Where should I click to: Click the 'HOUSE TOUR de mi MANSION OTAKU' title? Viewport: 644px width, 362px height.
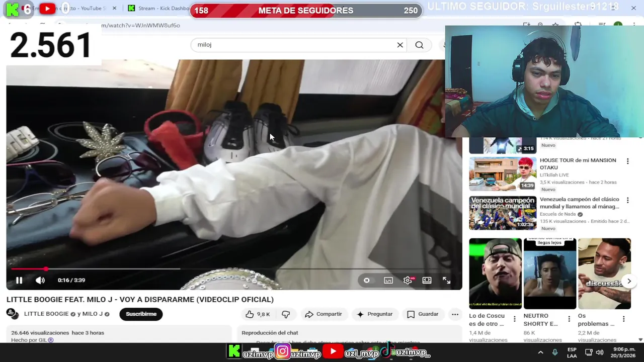coord(578,164)
